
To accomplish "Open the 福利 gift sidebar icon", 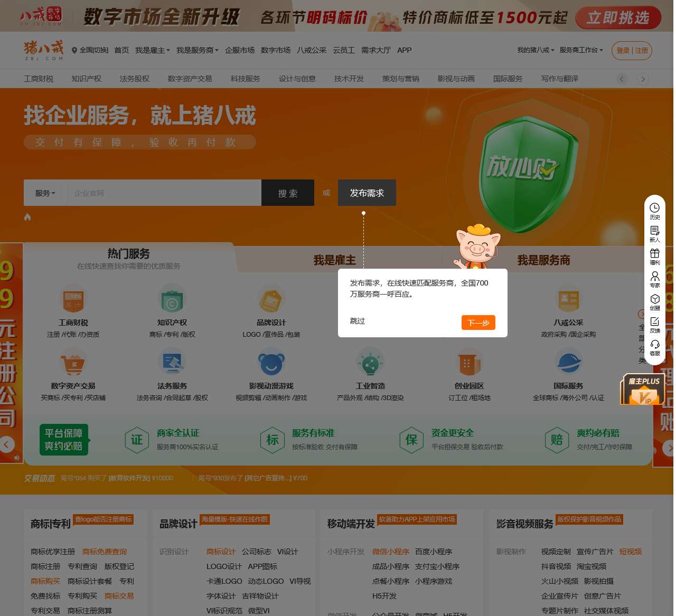I will click(x=654, y=257).
